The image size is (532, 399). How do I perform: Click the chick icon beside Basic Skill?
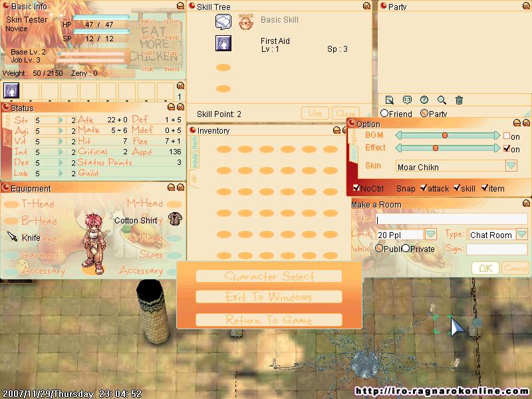tap(245, 22)
